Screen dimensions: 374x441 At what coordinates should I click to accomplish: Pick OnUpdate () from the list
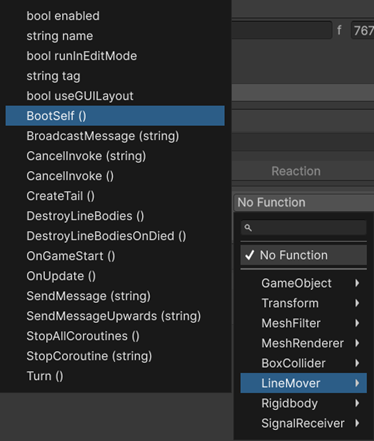[115, 276]
